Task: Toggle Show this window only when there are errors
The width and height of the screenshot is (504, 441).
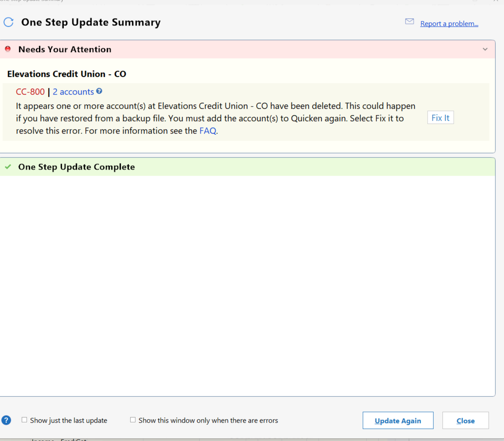Action: click(133, 420)
